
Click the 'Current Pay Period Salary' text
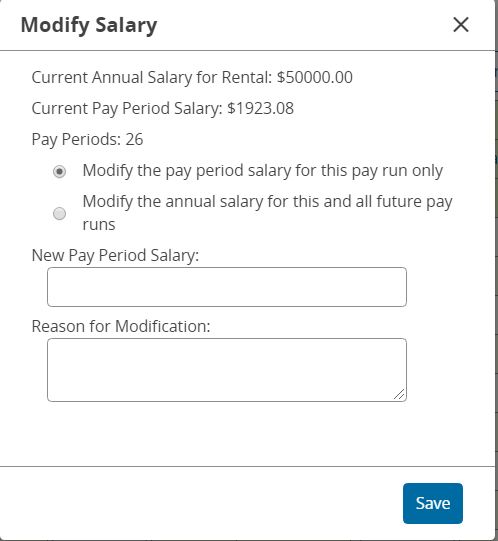(127, 109)
